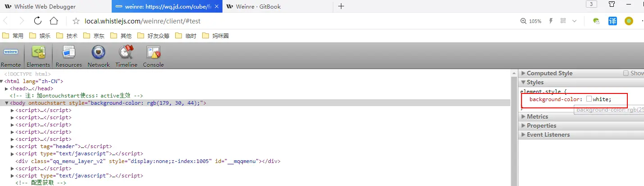
Task: Switch to weinre wq.jd.com tab
Action: pyautogui.click(x=168, y=6)
